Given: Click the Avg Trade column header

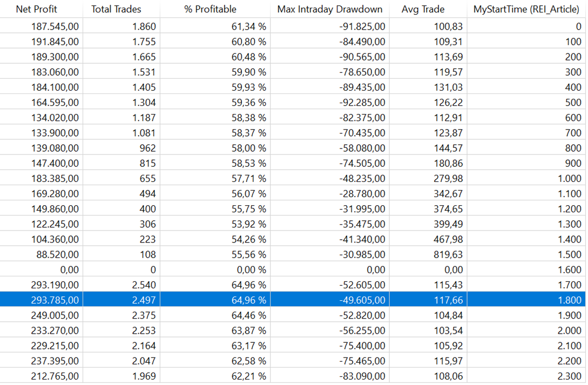Looking at the screenshot, I should [x=423, y=9].
